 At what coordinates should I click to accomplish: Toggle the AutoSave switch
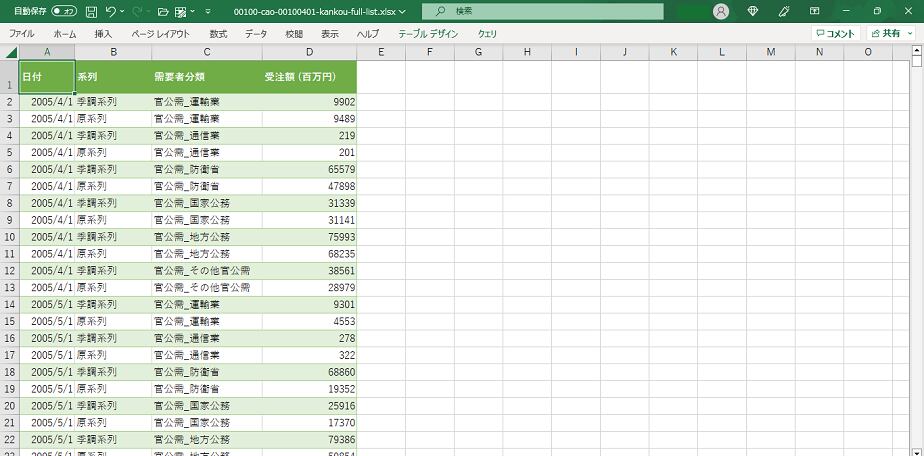(64, 11)
